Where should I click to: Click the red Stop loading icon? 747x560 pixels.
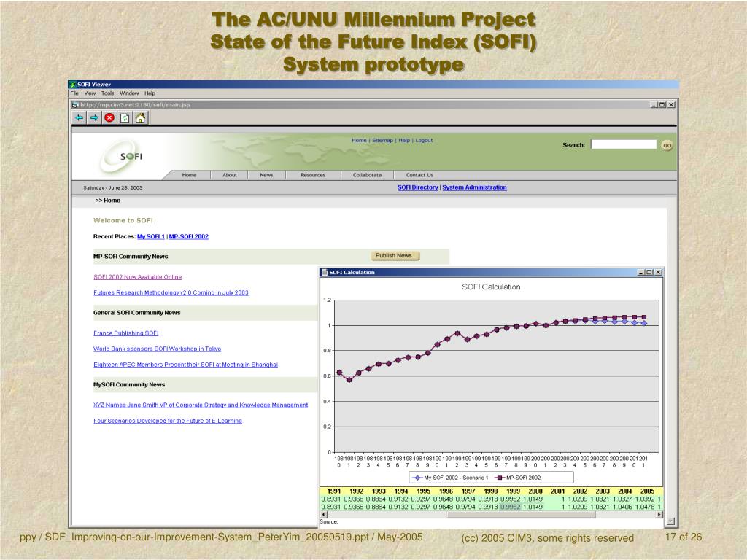tap(109, 117)
